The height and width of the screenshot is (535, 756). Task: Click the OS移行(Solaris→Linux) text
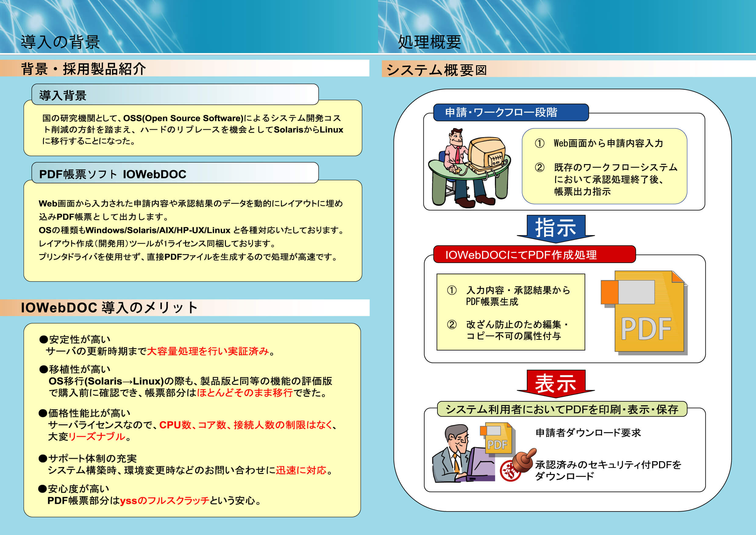106,381
